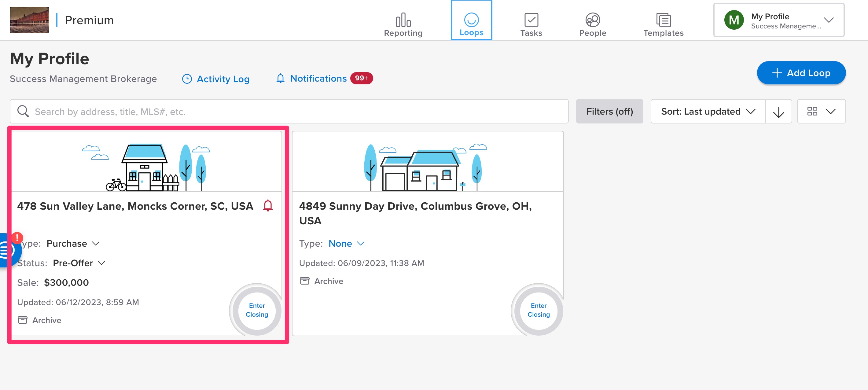Click the 4849 Sunny Day Drive house illustration
The width and height of the screenshot is (868, 390).
425,167
